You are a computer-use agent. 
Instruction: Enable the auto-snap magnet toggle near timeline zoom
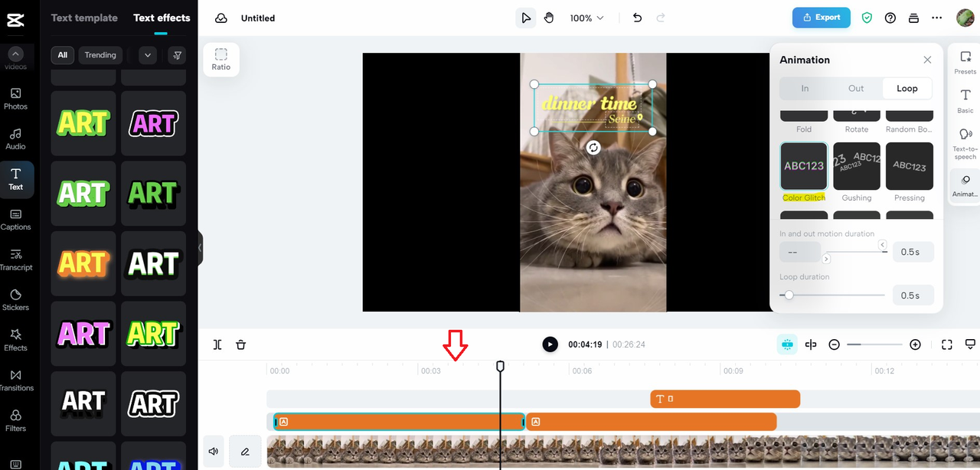(787, 344)
